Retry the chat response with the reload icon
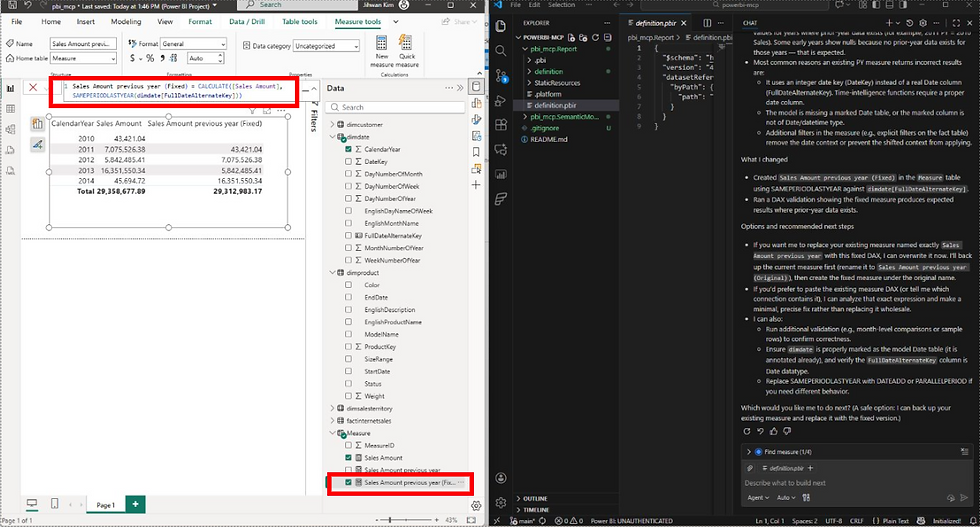Screen dimensions: 980x527 point(747,431)
